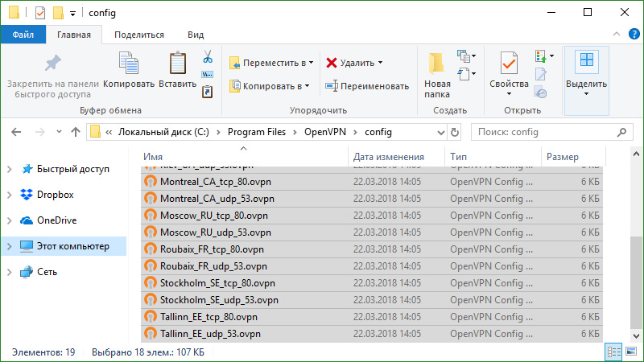This screenshot has width=644, height=362.
Task: Click the Copy (Копировать) icon
Action: pyautogui.click(x=129, y=64)
